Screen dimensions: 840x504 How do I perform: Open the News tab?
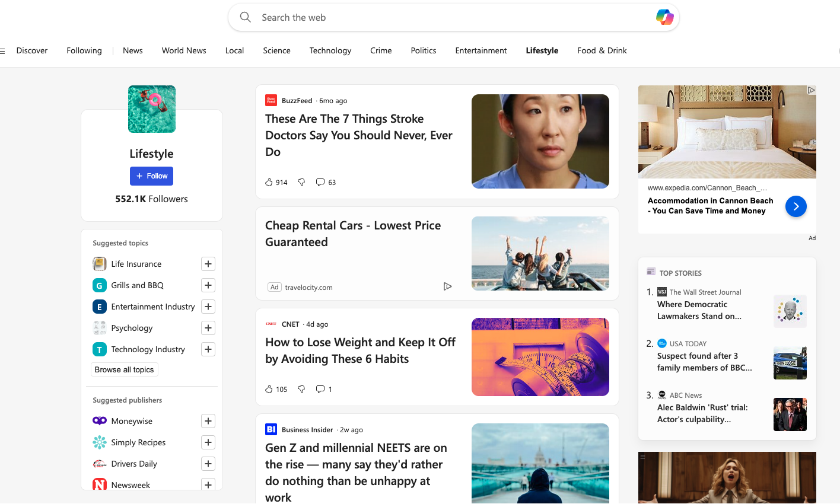[x=133, y=51]
